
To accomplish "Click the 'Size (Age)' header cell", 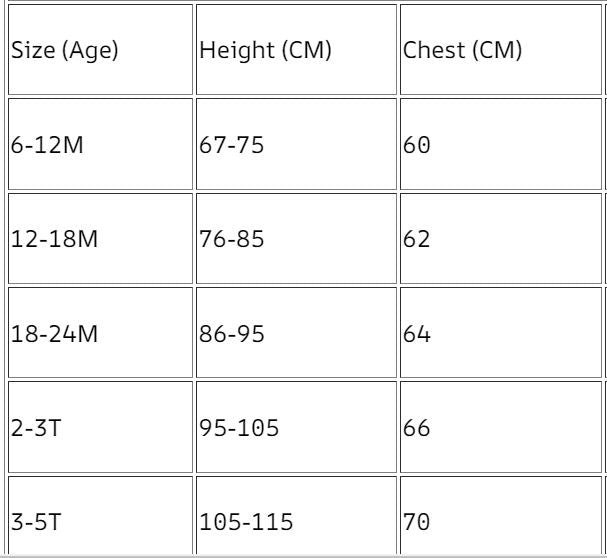I will tap(100, 50).
